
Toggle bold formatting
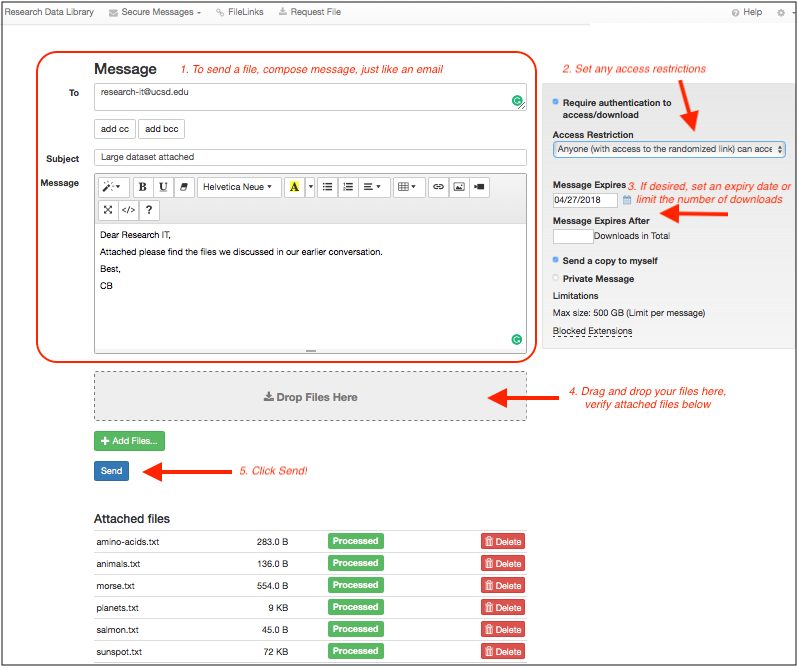(143, 187)
